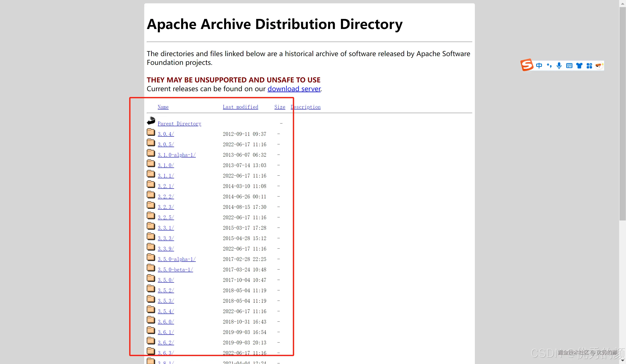Sort listing by Size column

(x=280, y=107)
